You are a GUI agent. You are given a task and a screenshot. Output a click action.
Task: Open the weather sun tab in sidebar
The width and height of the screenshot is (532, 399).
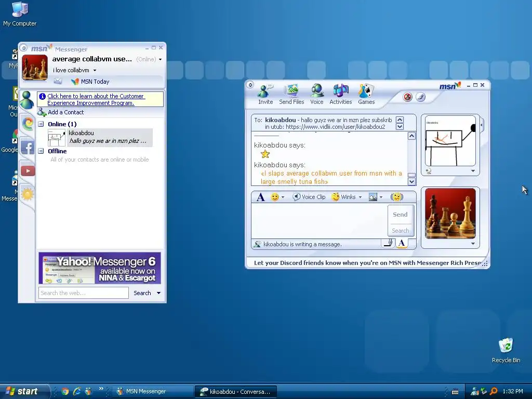coord(28,194)
